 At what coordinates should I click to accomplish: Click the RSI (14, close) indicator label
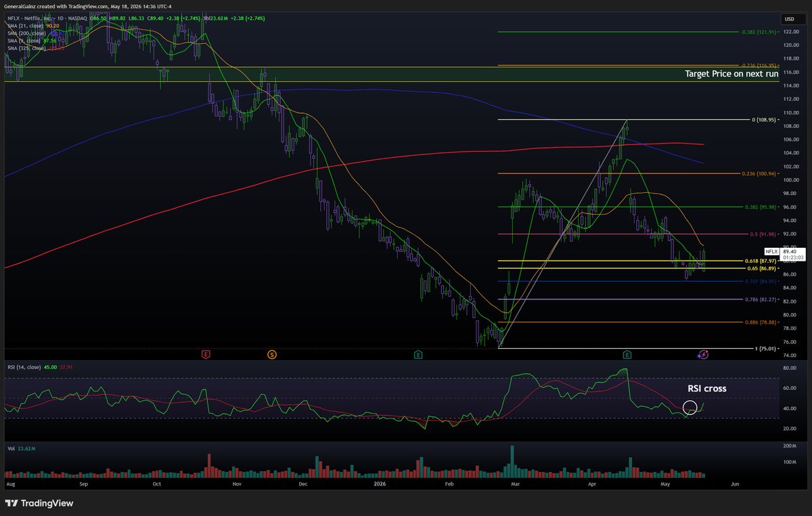click(26, 368)
